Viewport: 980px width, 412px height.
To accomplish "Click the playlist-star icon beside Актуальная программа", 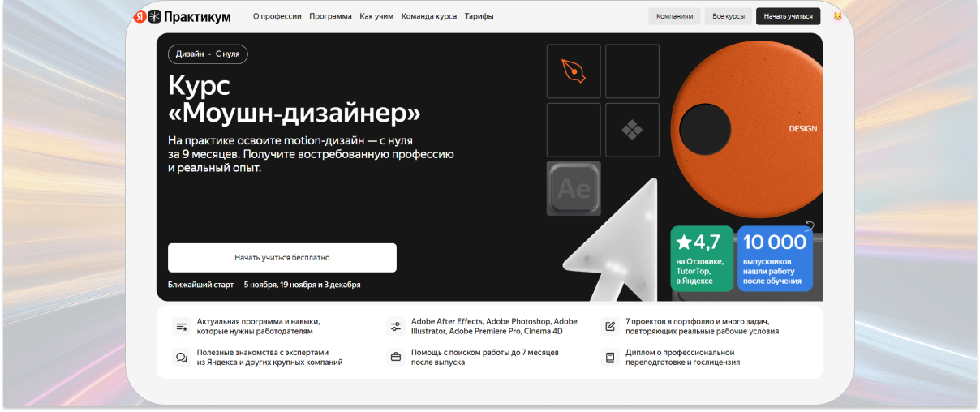I will coord(181,327).
